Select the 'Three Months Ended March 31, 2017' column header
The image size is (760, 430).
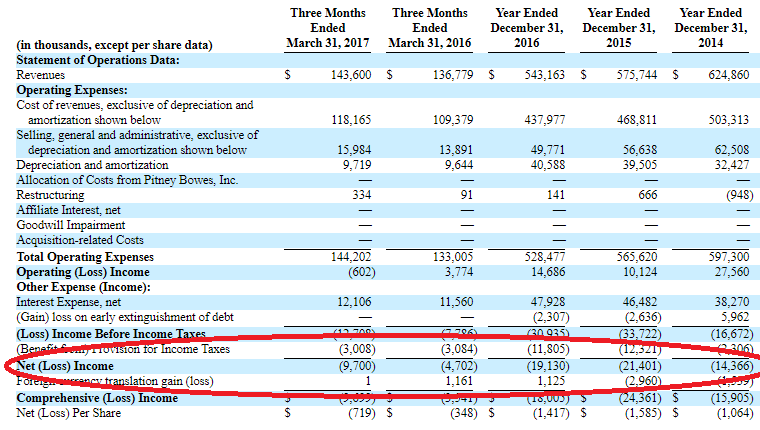click(328, 28)
